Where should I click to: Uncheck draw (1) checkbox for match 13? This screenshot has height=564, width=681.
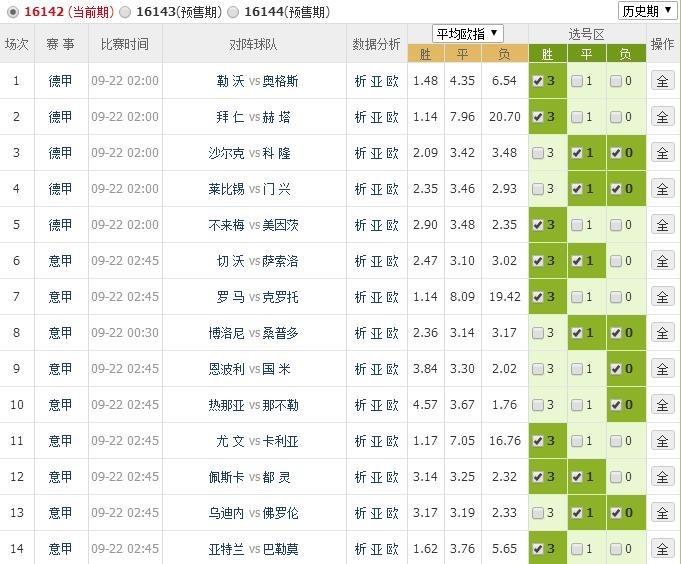[x=577, y=513]
